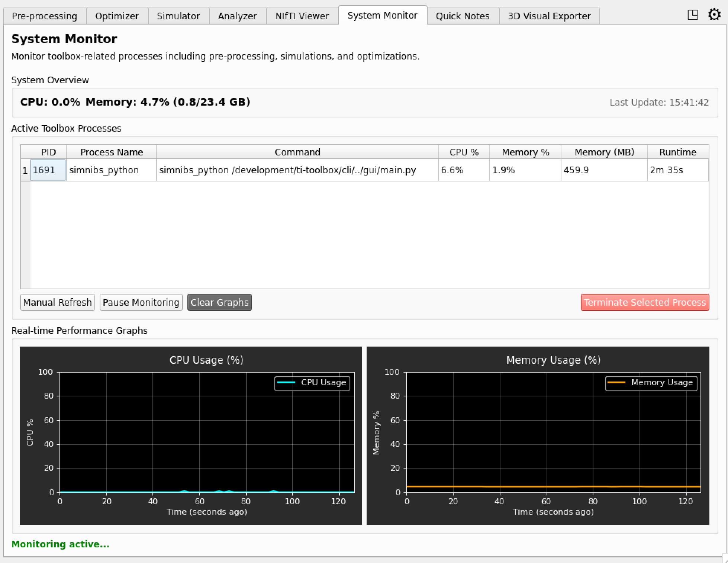Image resolution: width=728 pixels, height=563 pixels.
Task: Open the Analyzer tab
Action: tap(237, 16)
